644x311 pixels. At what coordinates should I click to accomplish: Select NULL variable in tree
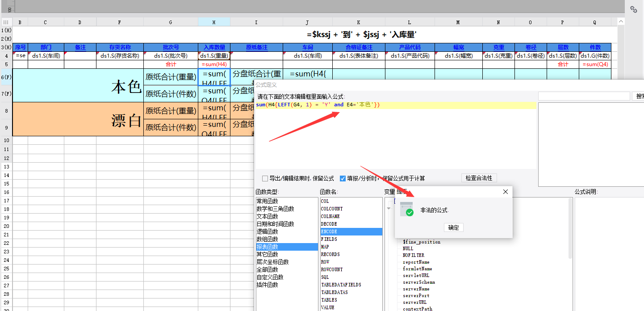tap(408, 248)
